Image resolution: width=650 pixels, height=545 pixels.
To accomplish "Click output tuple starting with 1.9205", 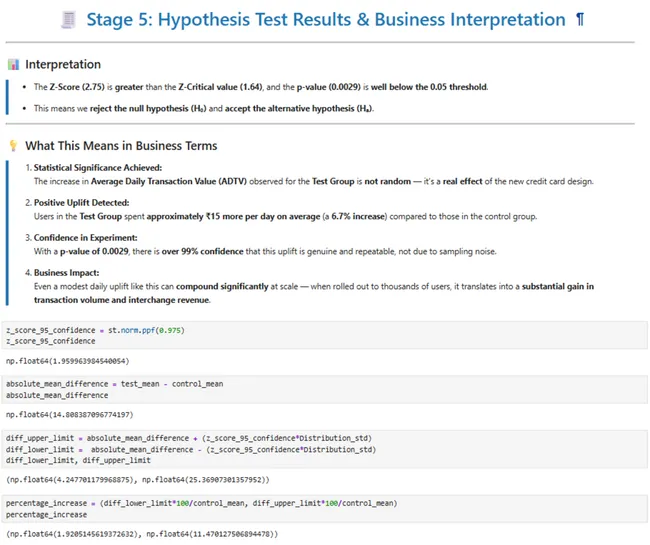I will coord(142,534).
